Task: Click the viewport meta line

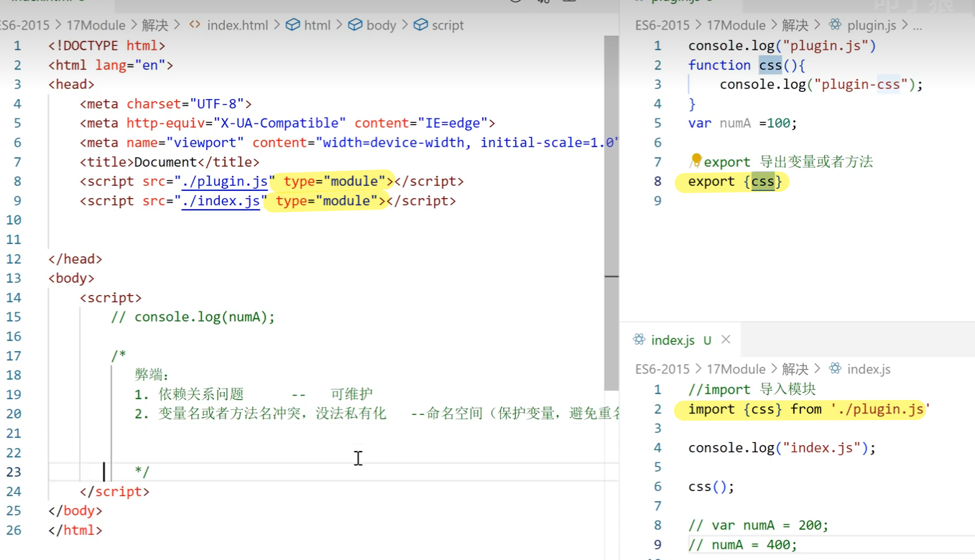Action: (349, 142)
